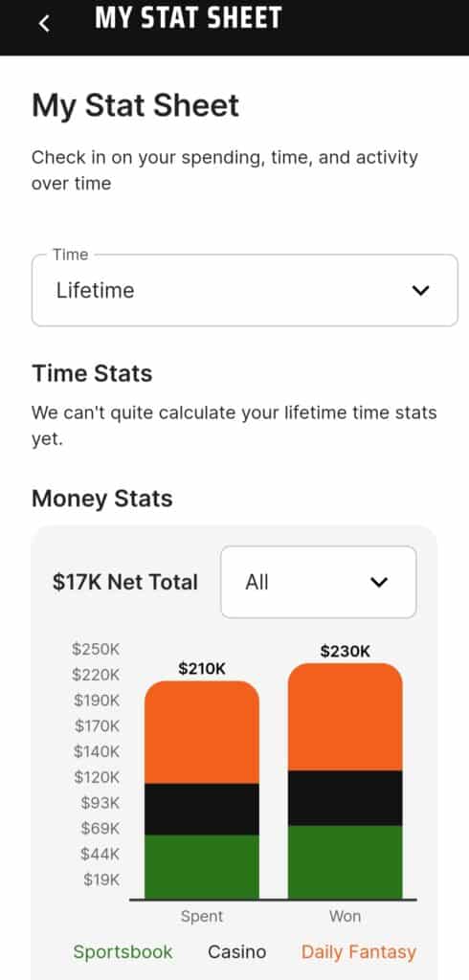
Task: Tap the green Sportsbook segment in Won bar
Action: click(346, 862)
